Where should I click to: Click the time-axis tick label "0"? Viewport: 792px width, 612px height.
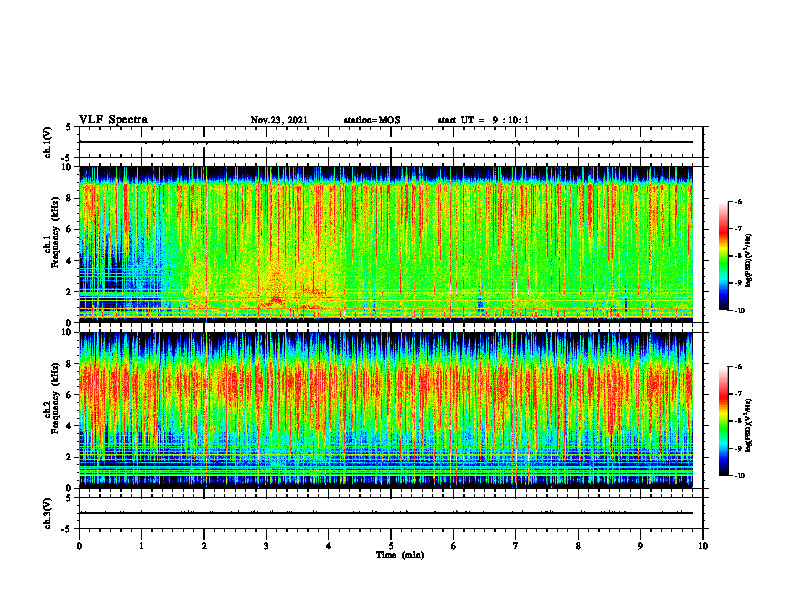click(x=79, y=546)
